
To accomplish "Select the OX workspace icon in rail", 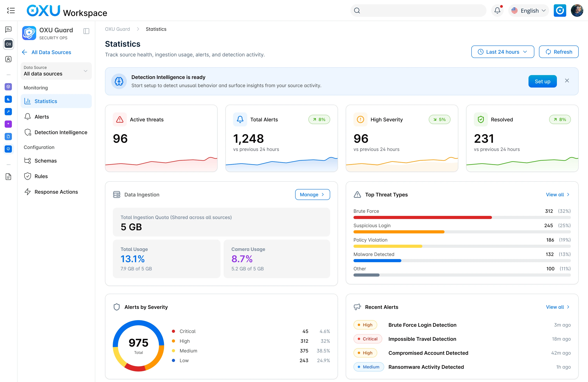I will [x=8, y=44].
